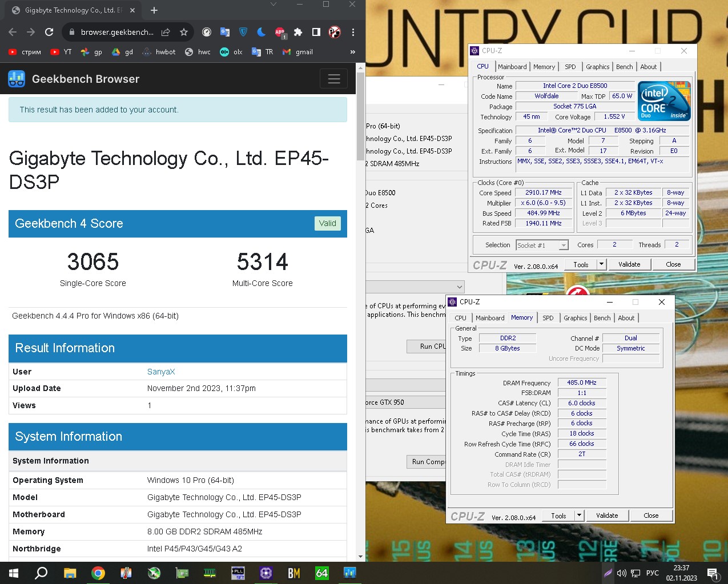Image resolution: width=728 pixels, height=584 pixels.
Task: Open Mainboard tab in lower CPU-Z window
Action: 490,318
